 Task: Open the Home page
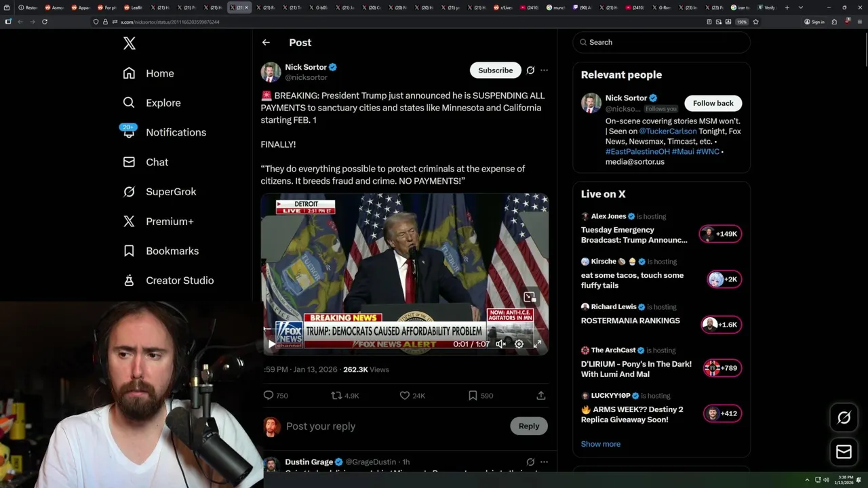149,73
